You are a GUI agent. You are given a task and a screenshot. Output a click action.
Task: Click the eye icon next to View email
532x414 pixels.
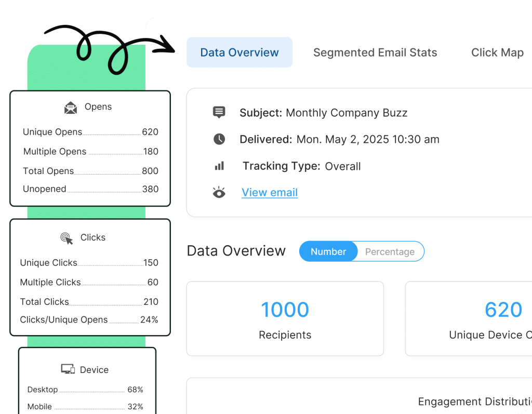(x=219, y=192)
